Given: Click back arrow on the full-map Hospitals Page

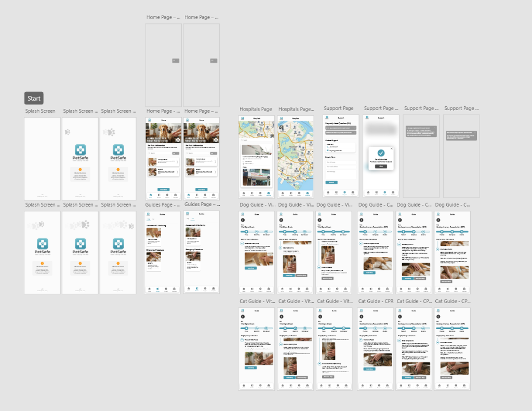Looking at the screenshot, I should click(x=281, y=128).
